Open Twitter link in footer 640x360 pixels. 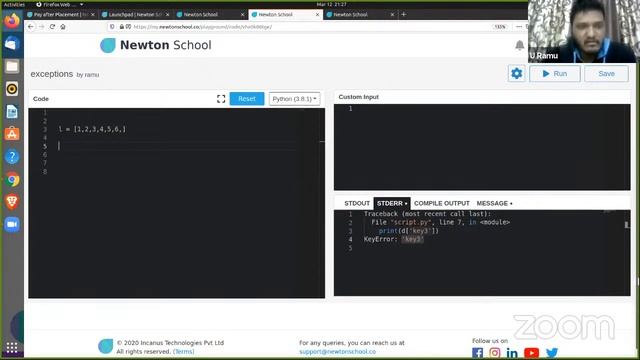(552, 352)
